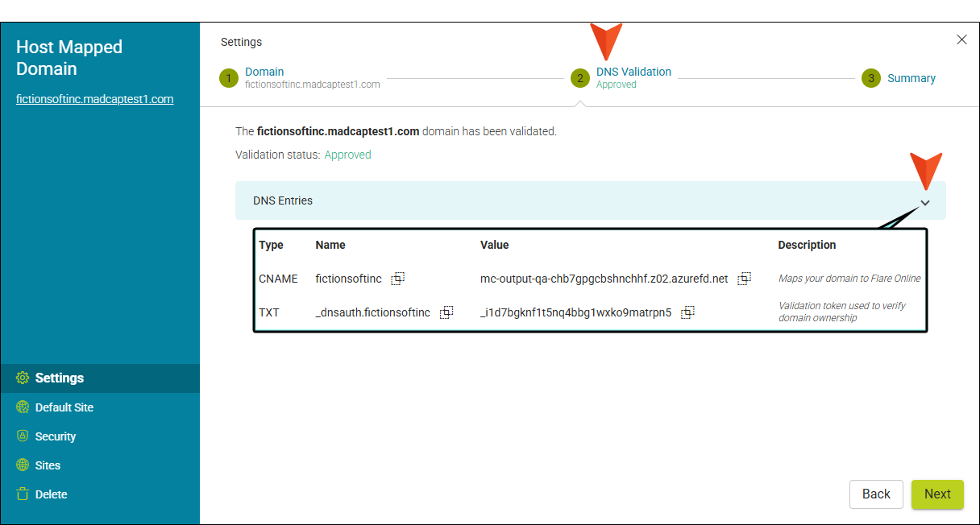Jump to the Summary step

[911, 78]
